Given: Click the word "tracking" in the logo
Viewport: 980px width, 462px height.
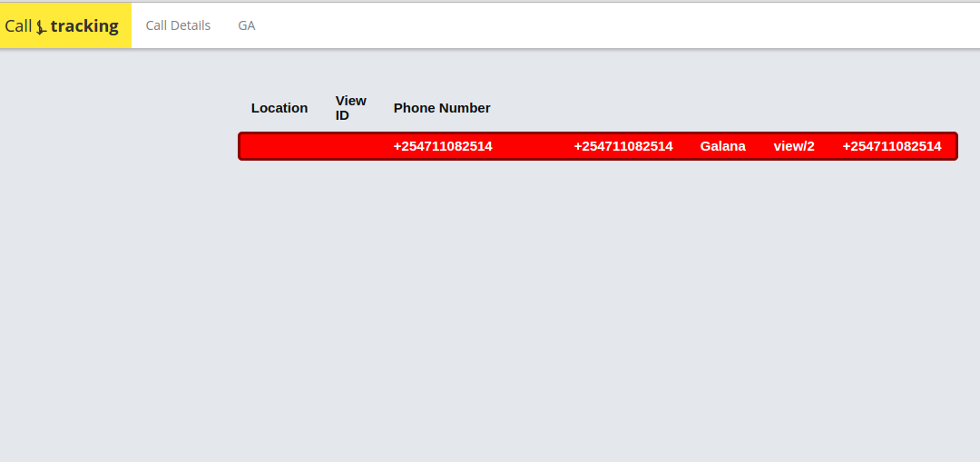Looking at the screenshot, I should 84,26.
